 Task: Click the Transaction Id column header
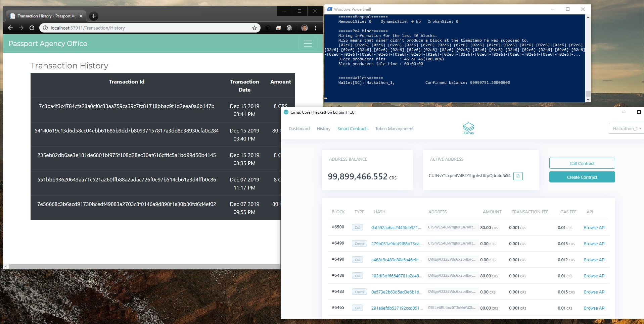point(127,82)
